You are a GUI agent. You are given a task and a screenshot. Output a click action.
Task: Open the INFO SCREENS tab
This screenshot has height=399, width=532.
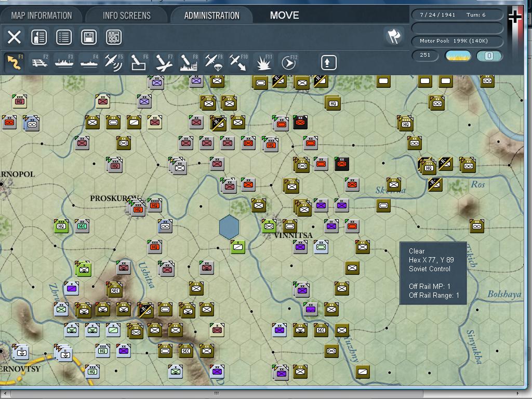126,15
